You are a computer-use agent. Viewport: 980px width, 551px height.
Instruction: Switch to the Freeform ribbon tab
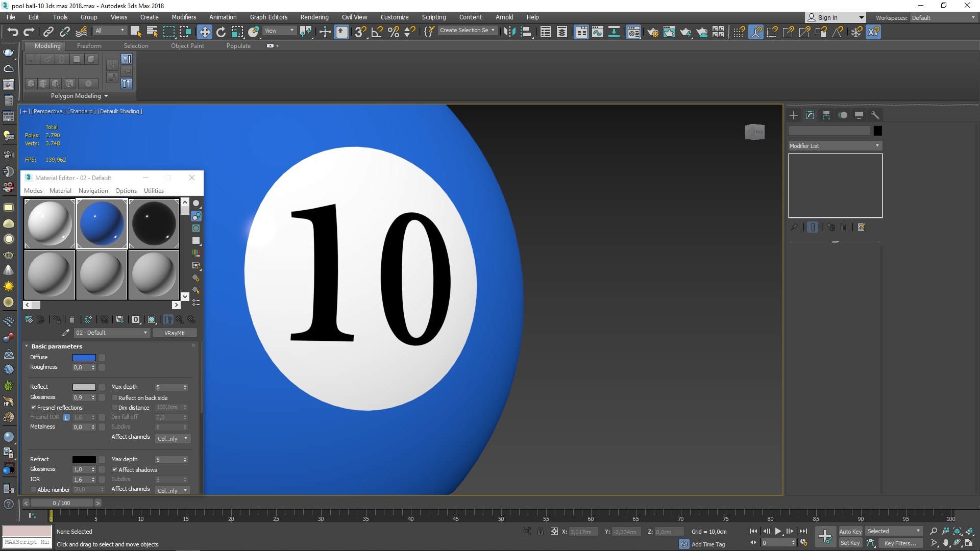pyautogui.click(x=89, y=46)
